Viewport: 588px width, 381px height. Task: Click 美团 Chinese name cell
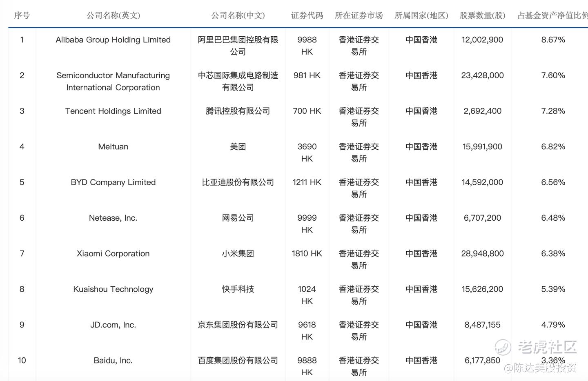point(238,146)
